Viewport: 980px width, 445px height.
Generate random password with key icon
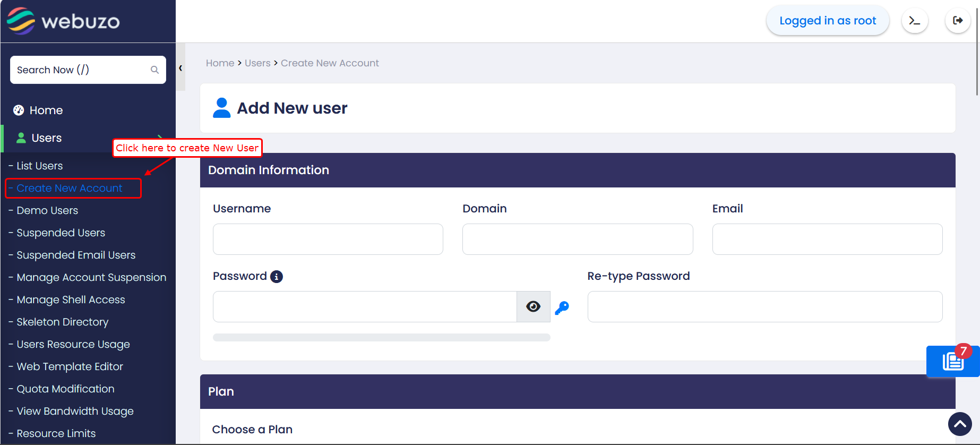pyautogui.click(x=562, y=307)
